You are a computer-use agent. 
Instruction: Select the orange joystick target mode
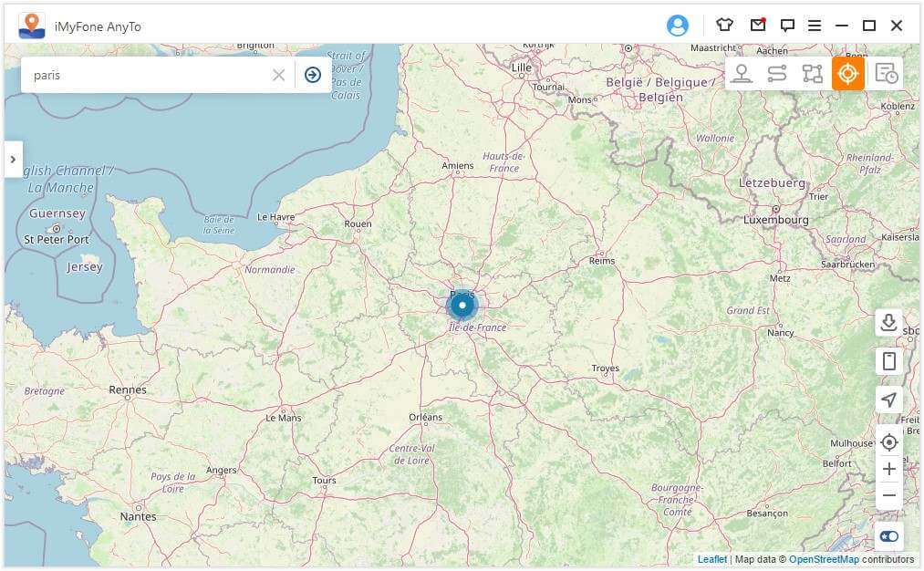coord(848,74)
